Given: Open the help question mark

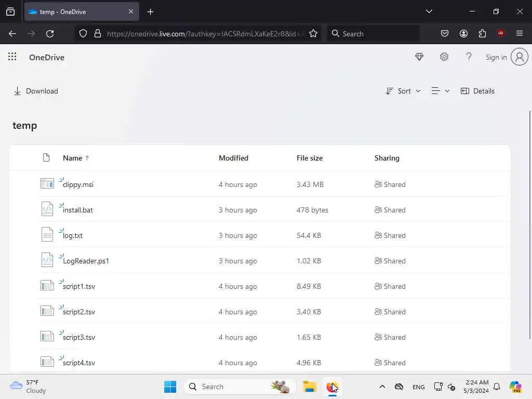Looking at the screenshot, I should [x=469, y=57].
